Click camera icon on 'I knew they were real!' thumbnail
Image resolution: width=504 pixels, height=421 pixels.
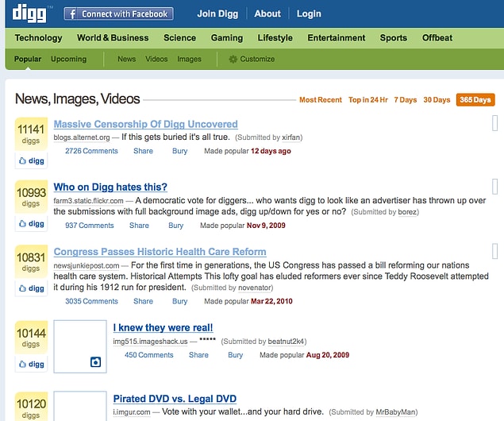tap(95, 362)
